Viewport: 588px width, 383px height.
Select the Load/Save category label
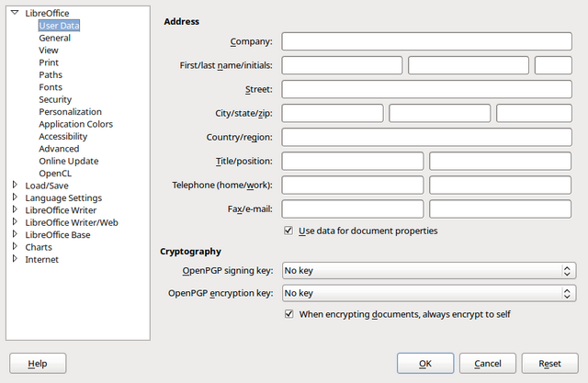[47, 186]
